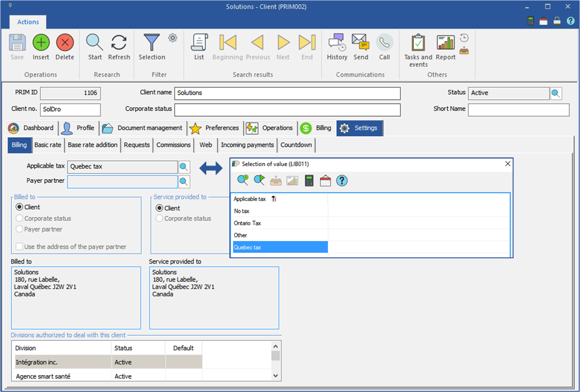Delete the current client record
The height and width of the screenshot is (392, 580).
65,47
